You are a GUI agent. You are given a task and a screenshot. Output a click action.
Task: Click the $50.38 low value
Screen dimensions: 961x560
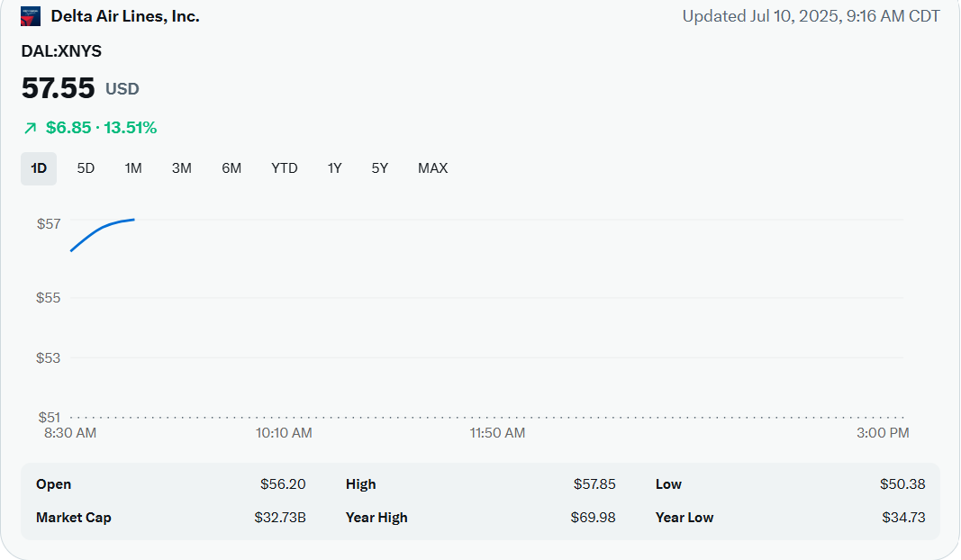coord(902,484)
